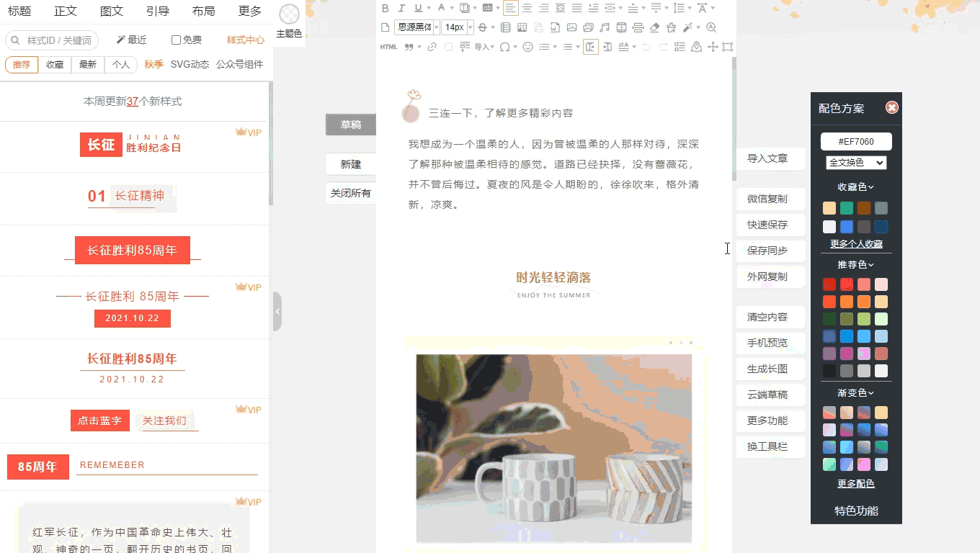Screen dimensions: 980x553
Task: Open the 引导 style tab
Action: click(x=158, y=12)
